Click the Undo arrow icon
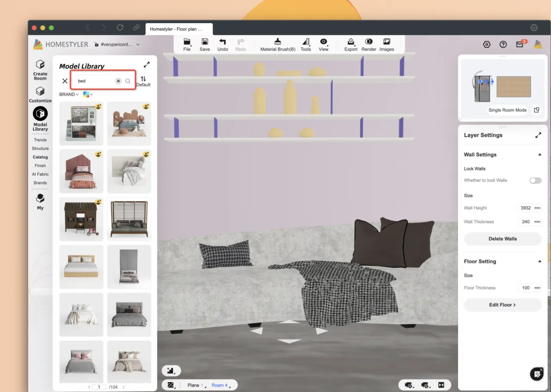551x392 pixels. coord(223,42)
